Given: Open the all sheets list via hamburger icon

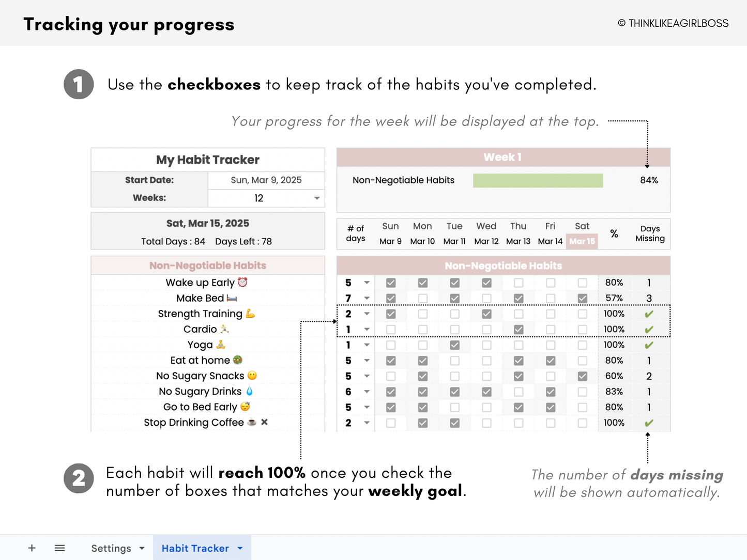Looking at the screenshot, I should (x=59, y=548).
